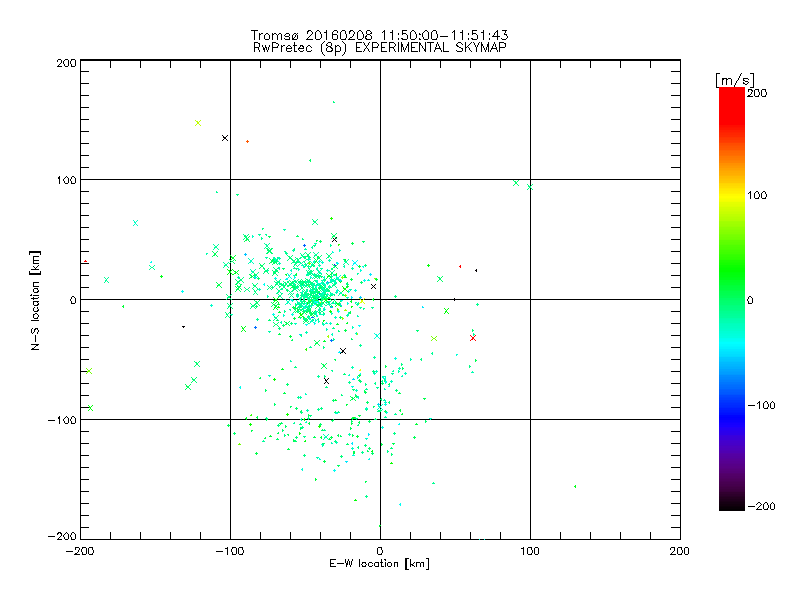Screen dimensions: 800x600
Task: Click the x-axis tick label '-200'
Action: [81, 551]
